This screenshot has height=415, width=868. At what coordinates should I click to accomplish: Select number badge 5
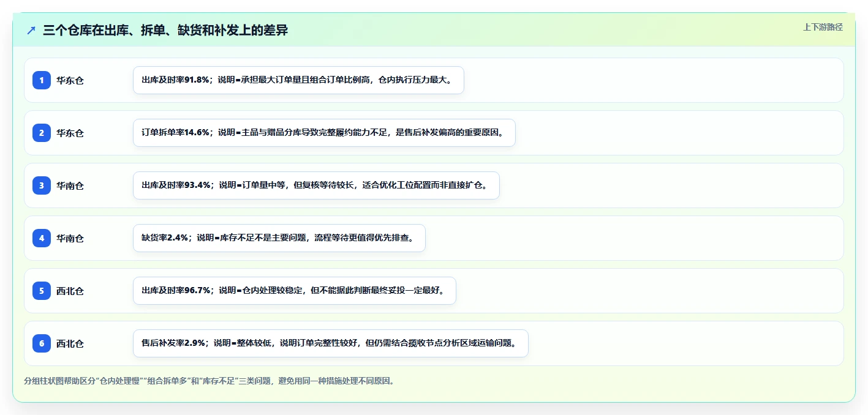point(42,291)
